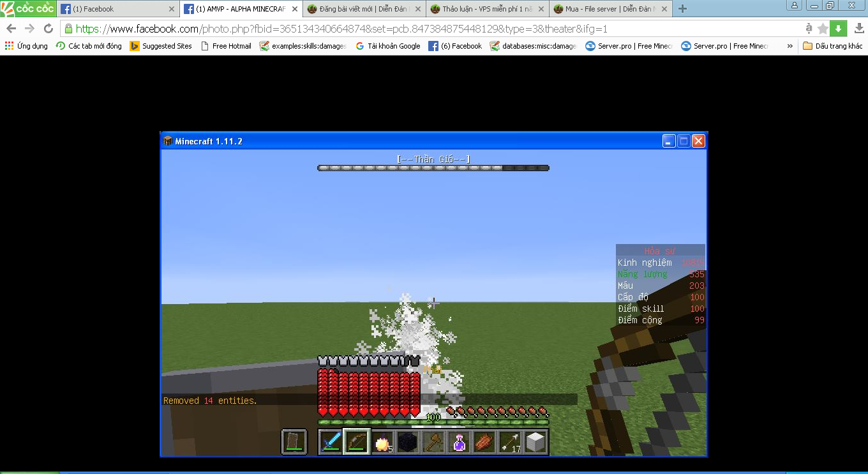The height and width of the screenshot is (474, 868).
Task: Click the red hearts health bar
Action: click(x=369, y=392)
